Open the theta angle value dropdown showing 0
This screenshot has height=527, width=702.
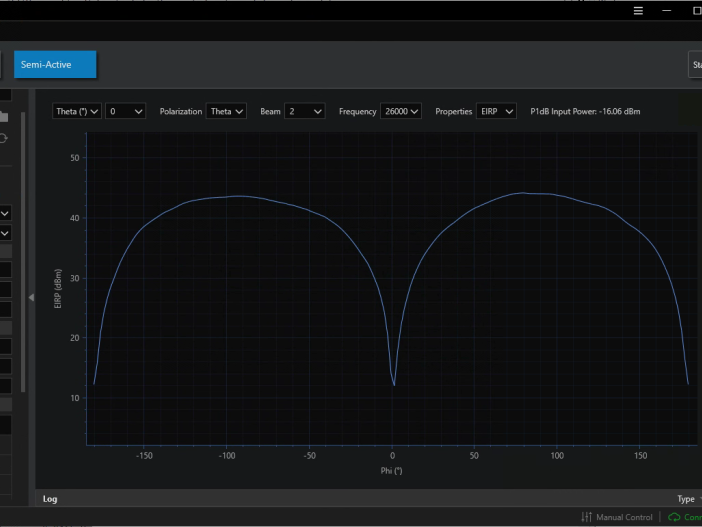pyautogui.click(x=126, y=112)
